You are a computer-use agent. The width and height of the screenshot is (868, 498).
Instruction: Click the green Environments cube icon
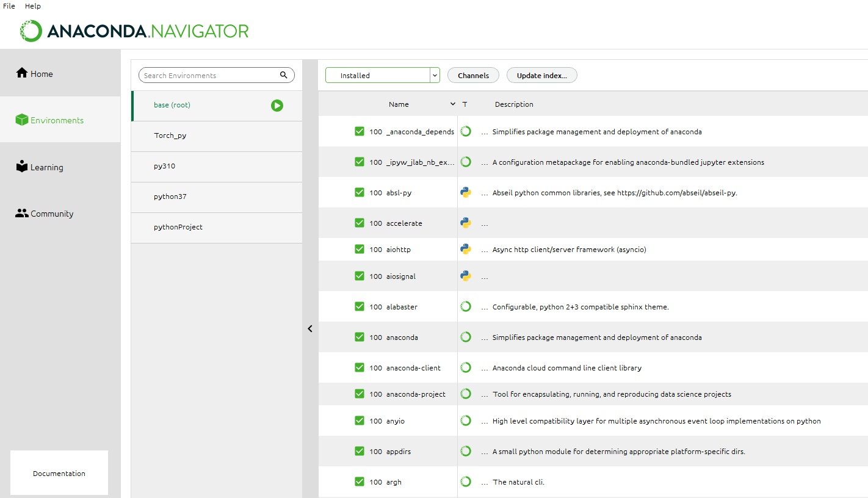coord(22,120)
